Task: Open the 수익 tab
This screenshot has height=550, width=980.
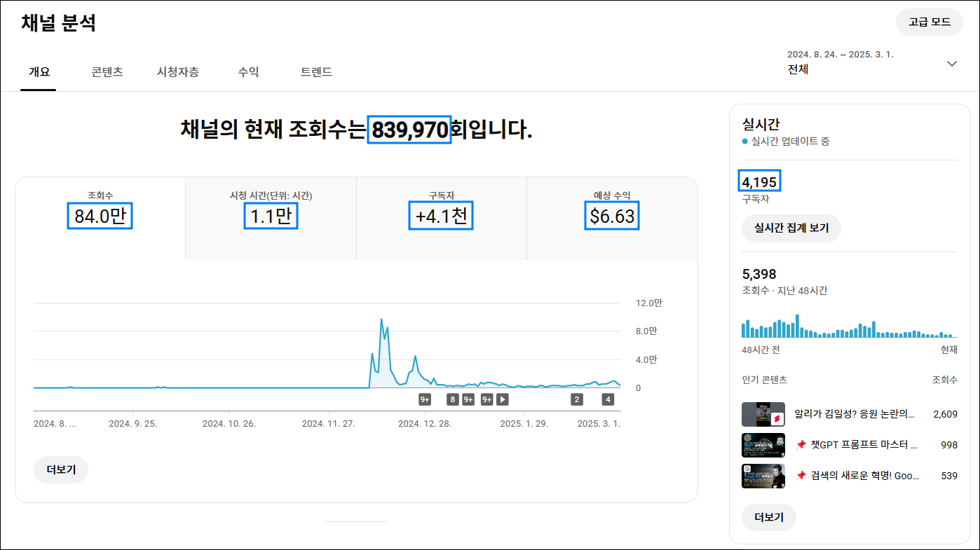Action: click(x=247, y=71)
